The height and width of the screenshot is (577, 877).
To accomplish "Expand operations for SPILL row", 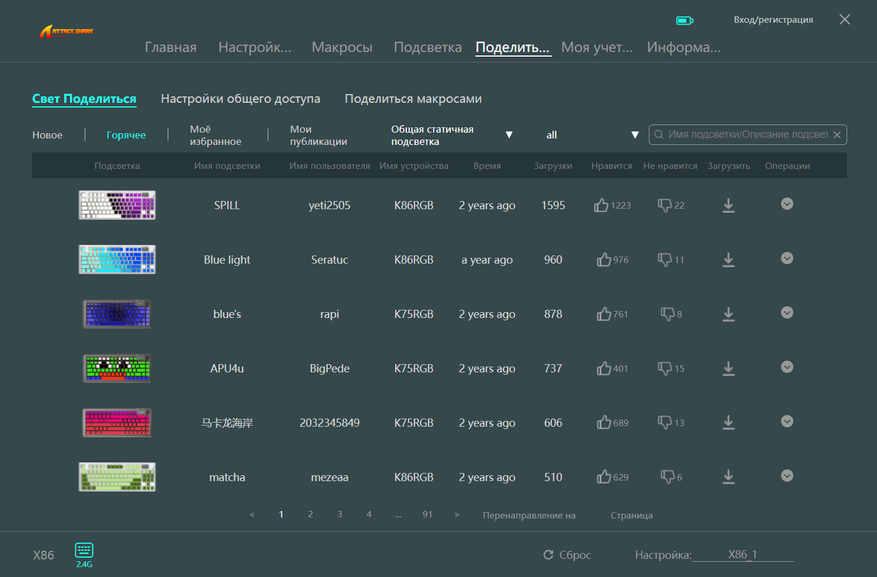I will coord(787,204).
